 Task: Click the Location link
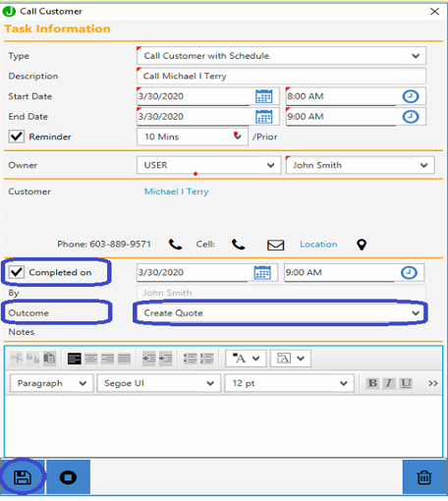(318, 245)
